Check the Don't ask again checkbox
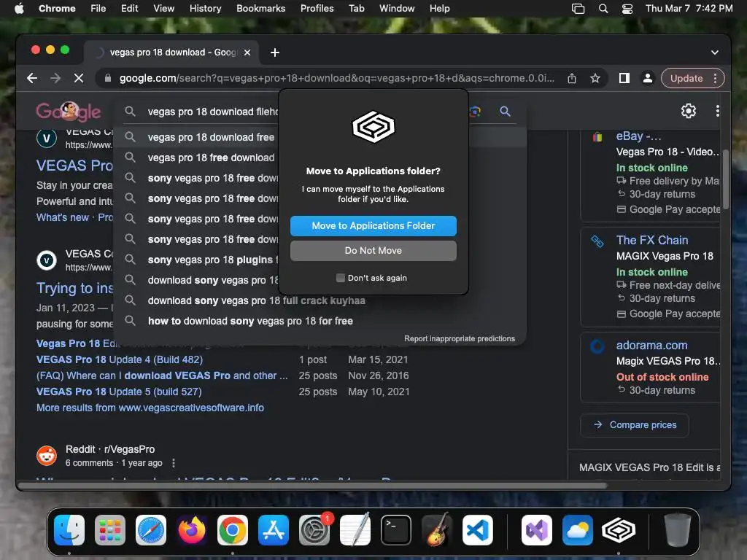This screenshot has width=747, height=560. pos(340,278)
